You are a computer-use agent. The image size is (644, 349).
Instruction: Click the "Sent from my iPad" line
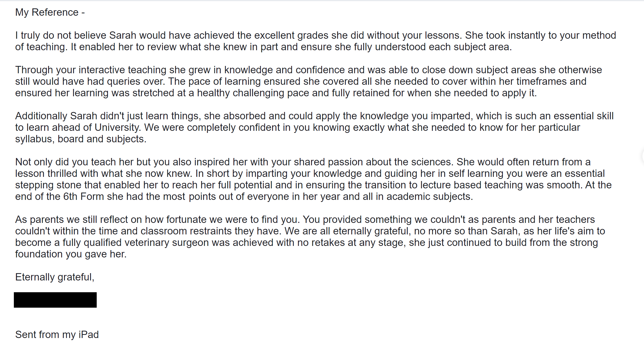tap(57, 335)
